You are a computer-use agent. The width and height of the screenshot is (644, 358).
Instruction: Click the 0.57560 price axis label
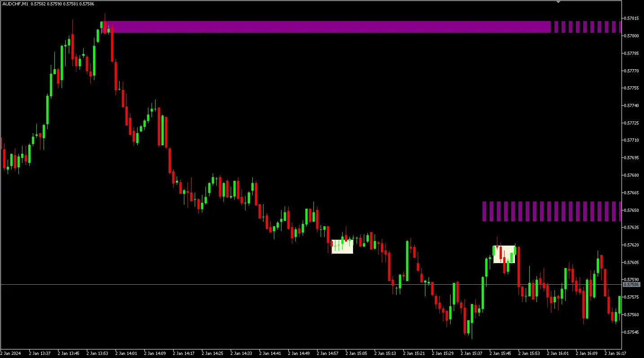point(631,314)
